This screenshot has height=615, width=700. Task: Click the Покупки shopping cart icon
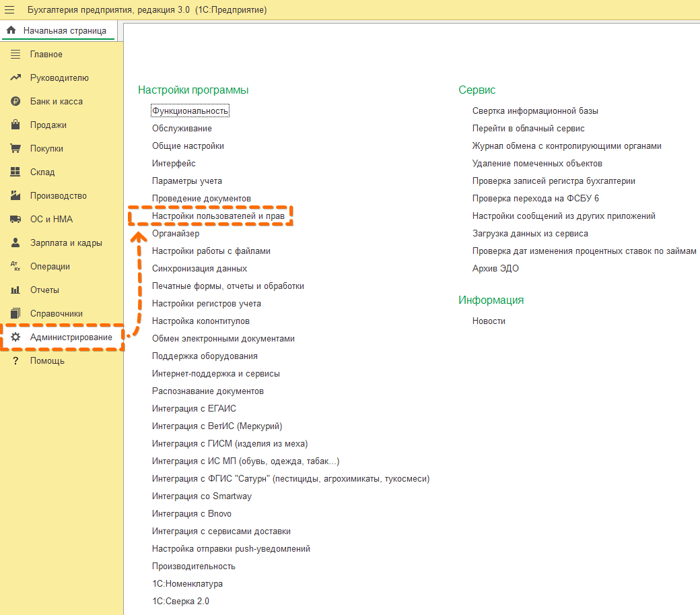(x=15, y=149)
